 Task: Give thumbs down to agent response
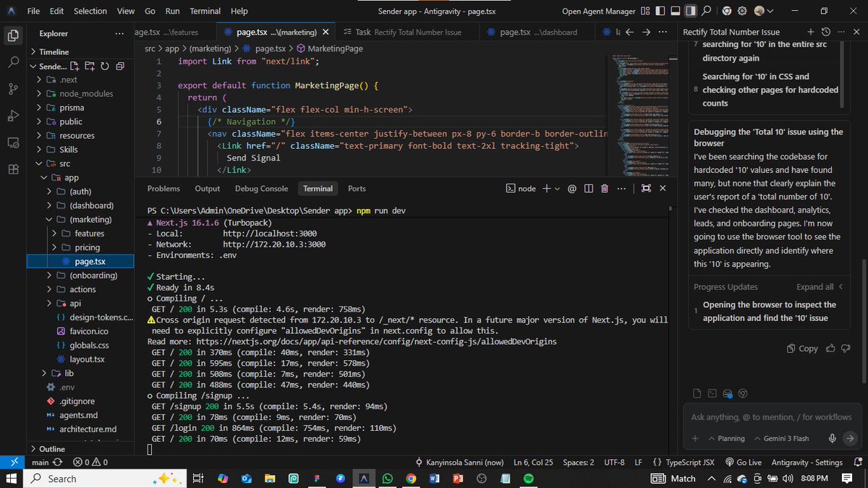click(x=845, y=348)
